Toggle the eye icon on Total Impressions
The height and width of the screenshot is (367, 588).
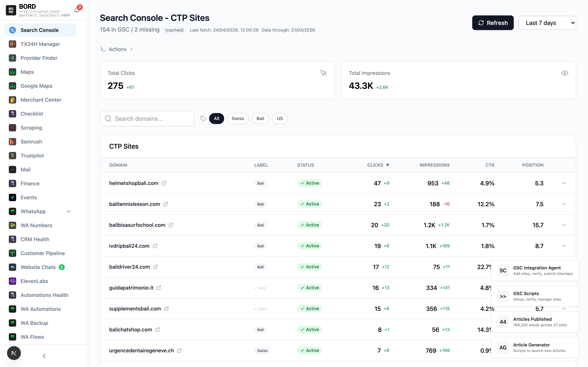(565, 73)
